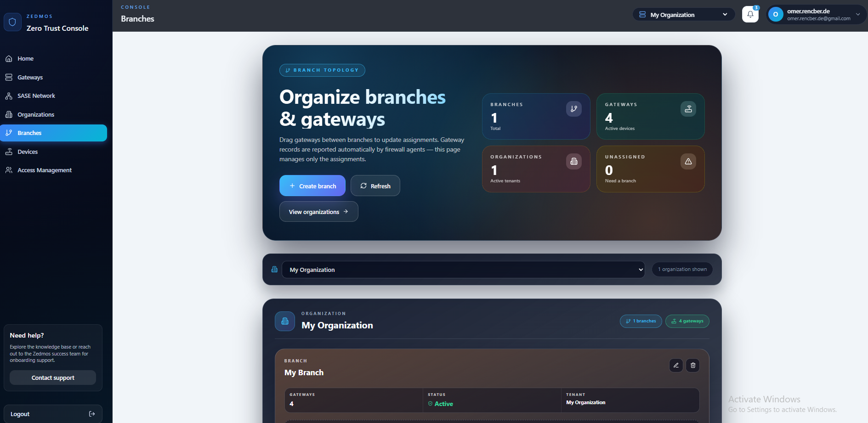Screen dimensions: 868x423
Task: Click the omer.rencber.de@gmail.com email text
Action: click(x=819, y=19)
